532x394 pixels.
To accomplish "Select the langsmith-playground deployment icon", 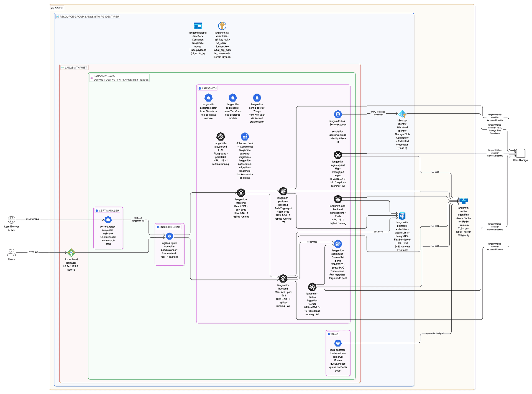I will 221,136.
